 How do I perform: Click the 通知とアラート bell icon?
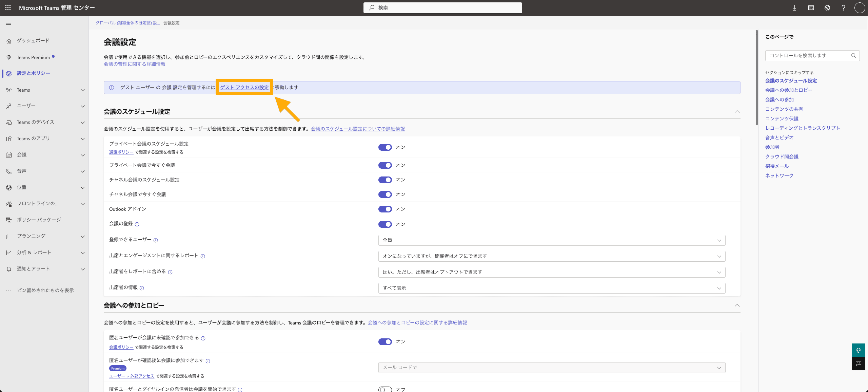click(x=9, y=269)
